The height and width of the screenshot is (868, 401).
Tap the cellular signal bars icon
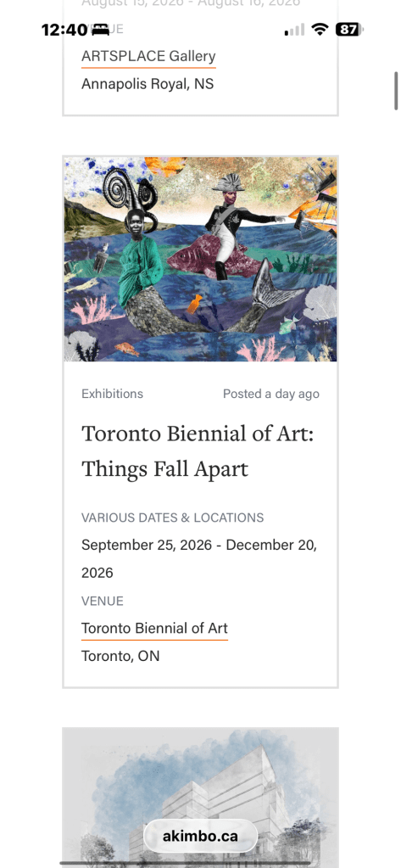click(x=294, y=30)
